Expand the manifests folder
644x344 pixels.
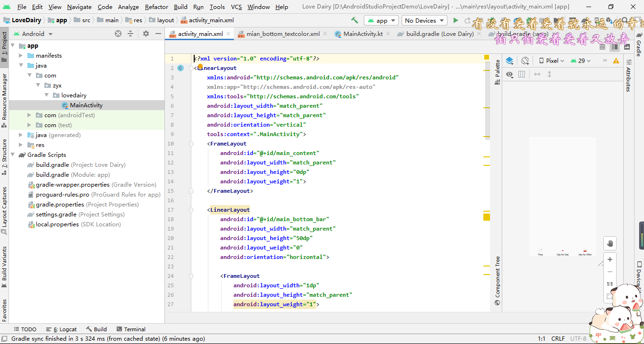21,56
